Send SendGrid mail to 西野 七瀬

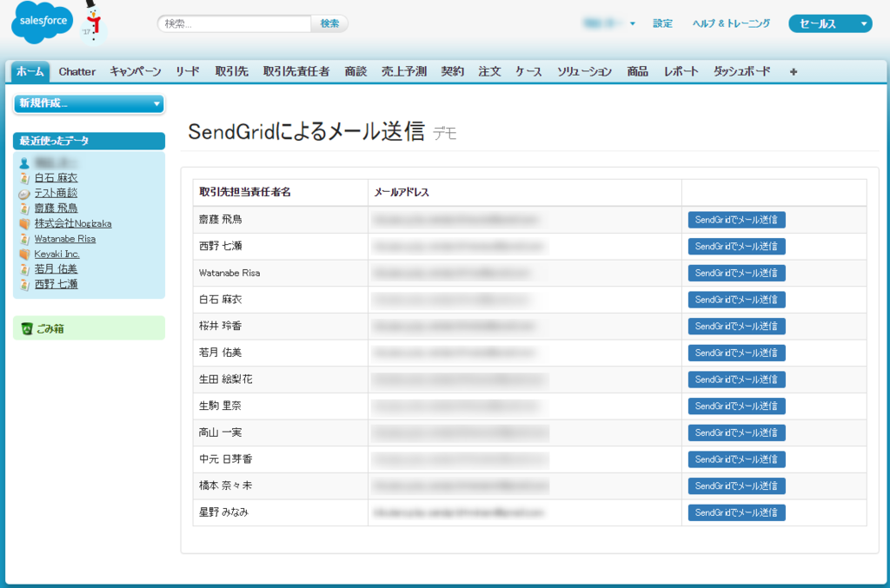tap(737, 246)
